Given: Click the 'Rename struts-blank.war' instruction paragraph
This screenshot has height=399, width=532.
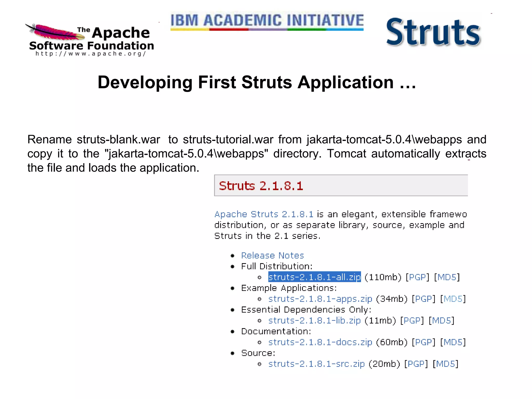Looking at the screenshot, I should 257,154.
